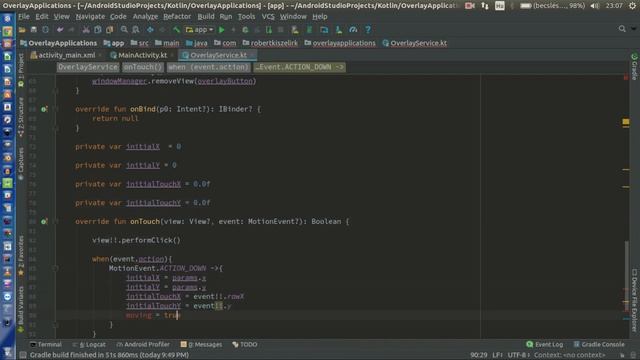Toggle the Favorites tool window
Image resolution: width=640 pixels, height=360 pixels.
coord(21,256)
